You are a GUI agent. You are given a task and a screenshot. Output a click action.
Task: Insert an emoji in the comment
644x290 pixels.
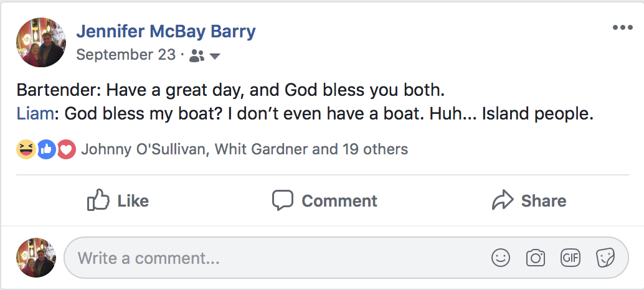[501, 258]
